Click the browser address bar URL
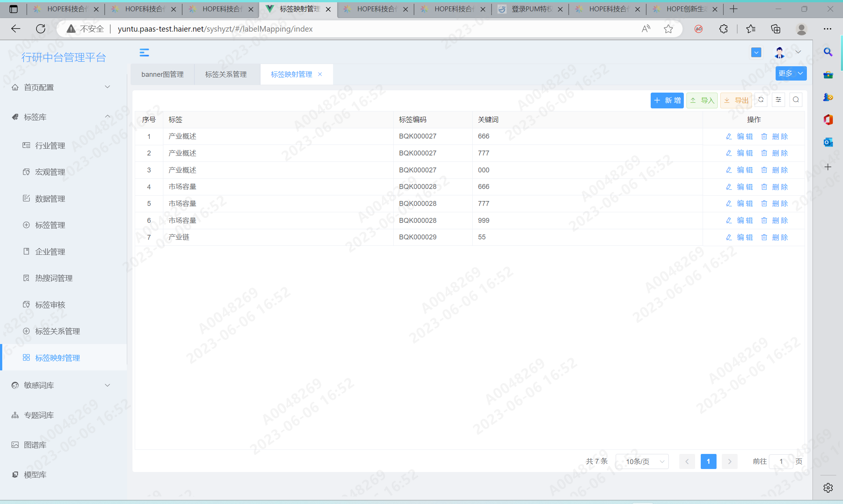The image size is (843, 504). click(215, 29)
